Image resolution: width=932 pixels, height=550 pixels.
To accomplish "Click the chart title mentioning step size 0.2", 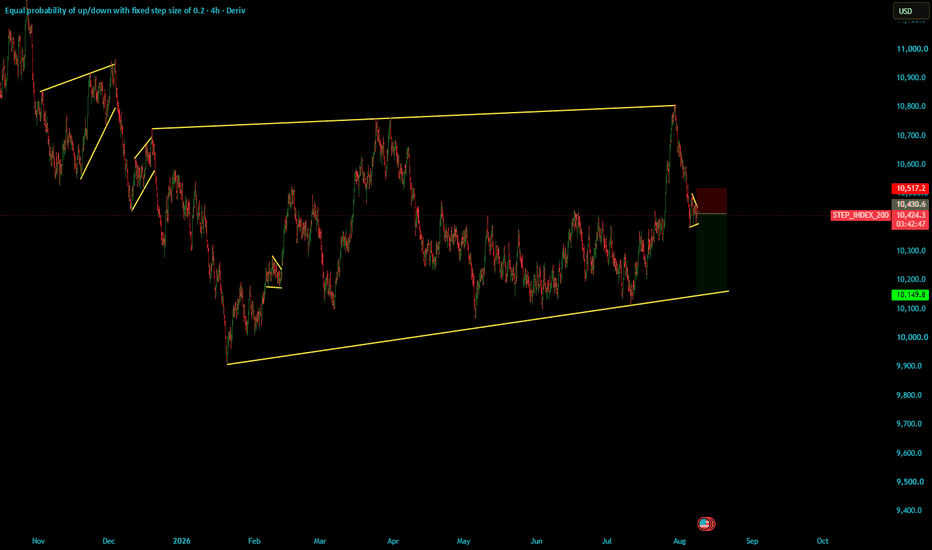I will [x=125, y=11].
